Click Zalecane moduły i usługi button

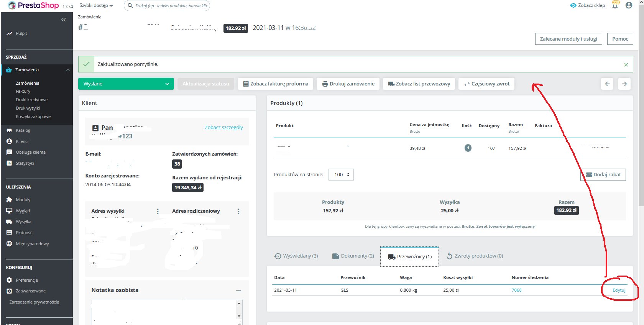[568, 39]
